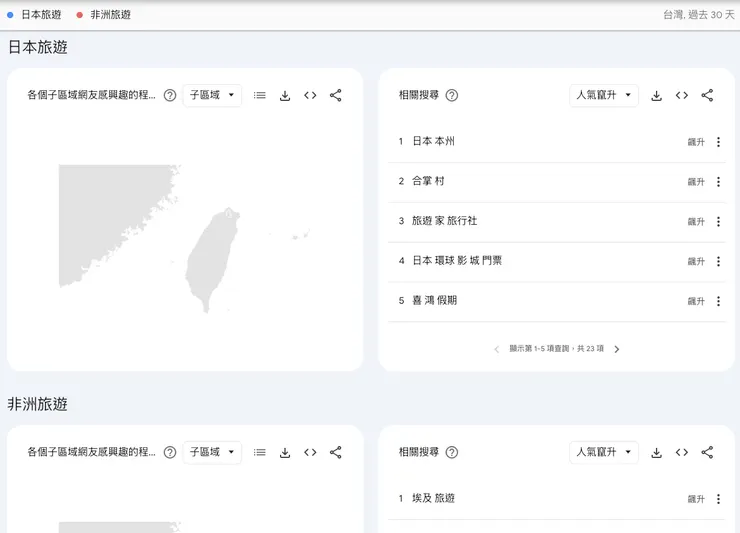
Task: Open 人氣竄升 dropdown in 非洲旅遊 section
Action: click(604, 452)
